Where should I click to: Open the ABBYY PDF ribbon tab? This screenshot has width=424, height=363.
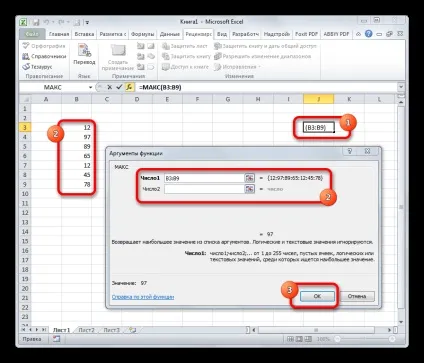click(336, 34)
